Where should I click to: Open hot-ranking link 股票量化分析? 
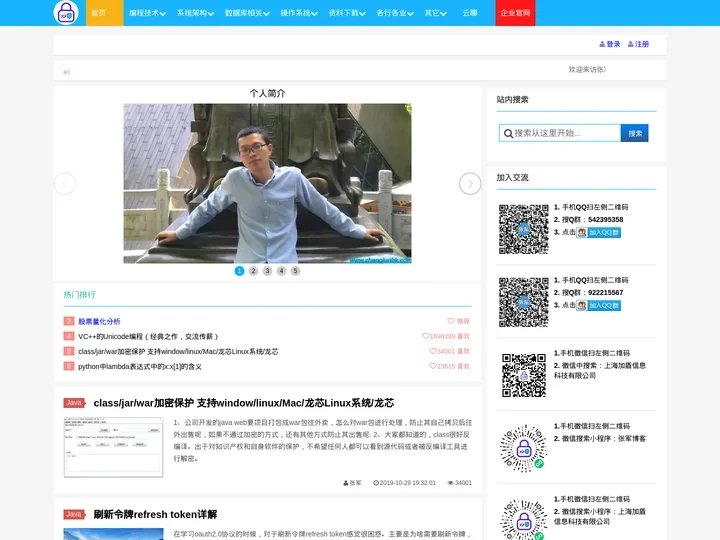[99, 321]
